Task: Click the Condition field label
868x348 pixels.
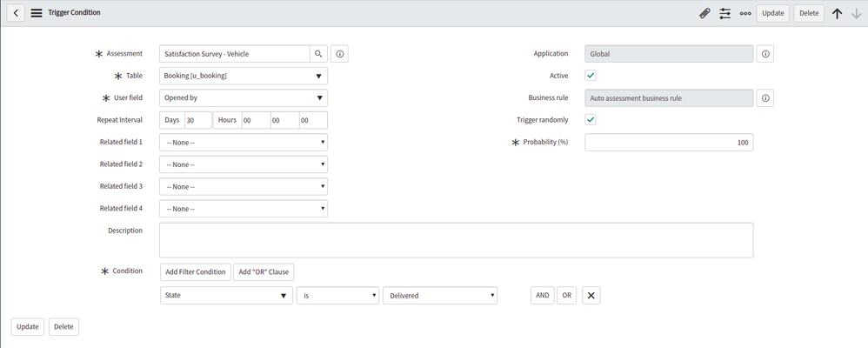Action: (x=127, y=271)
